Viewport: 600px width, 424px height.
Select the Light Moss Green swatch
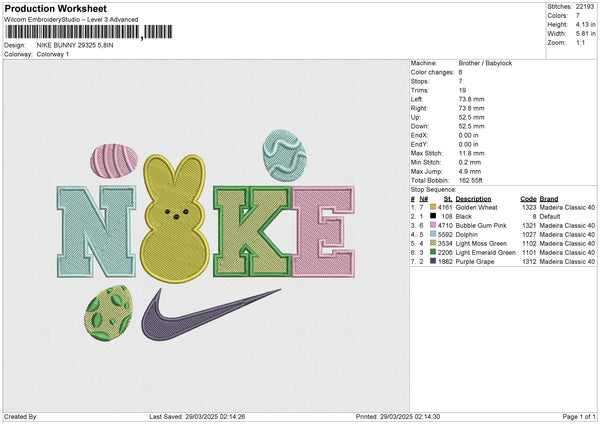(x=433, y=243)
